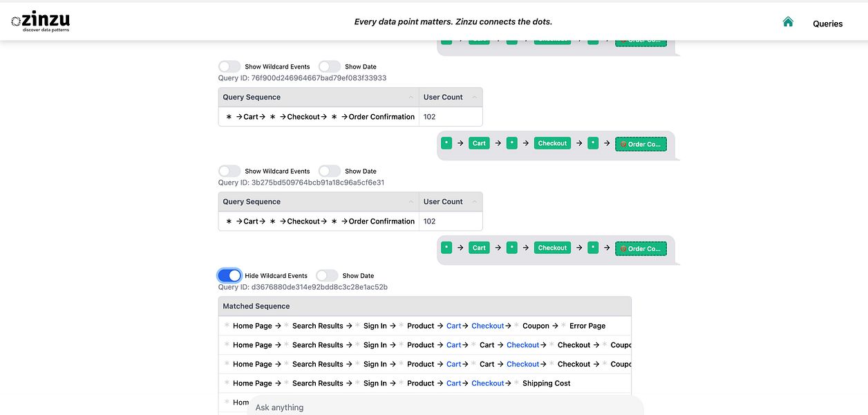The image size is (868, 415).
Task: Enable Show Date above Query ID 3b275bd5
Action: [x=330, y=171]
